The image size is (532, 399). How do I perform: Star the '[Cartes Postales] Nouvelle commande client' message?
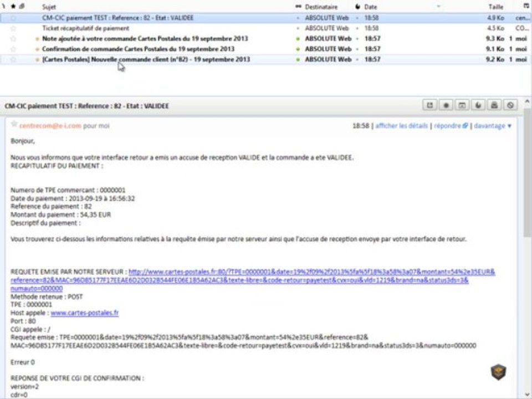pos(13,59)
